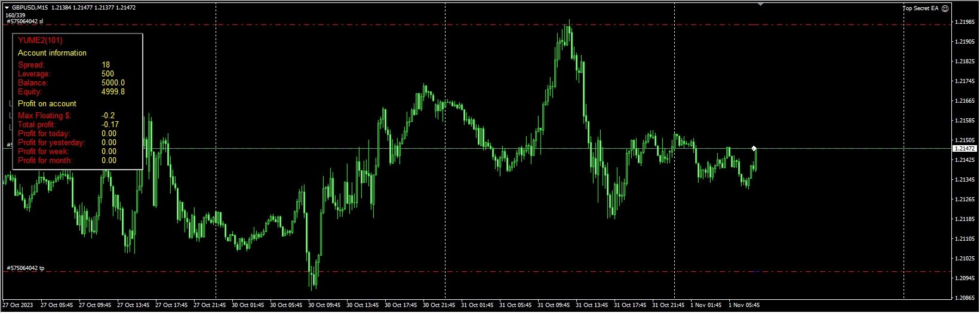Viewport: 980px width, 313px height.
Task: Click the 30 Oct 01:45 time axis label
Action: (248, 305)
